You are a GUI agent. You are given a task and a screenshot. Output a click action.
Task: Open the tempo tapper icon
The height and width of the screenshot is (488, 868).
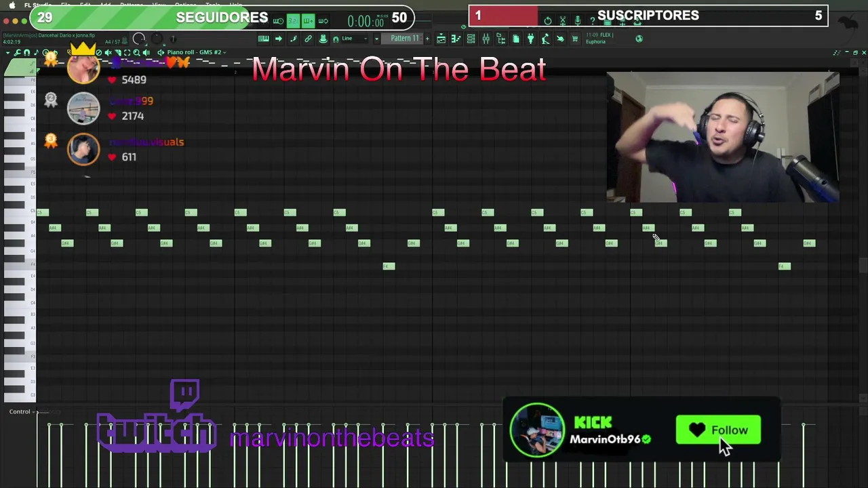point(545,39)
